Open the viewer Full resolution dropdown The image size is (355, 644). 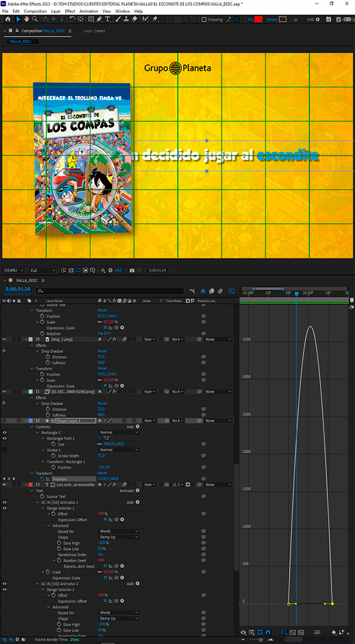tap(43, 270)
